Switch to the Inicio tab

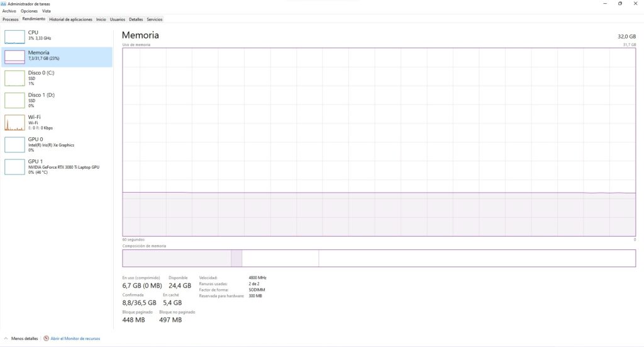[101, 20]
